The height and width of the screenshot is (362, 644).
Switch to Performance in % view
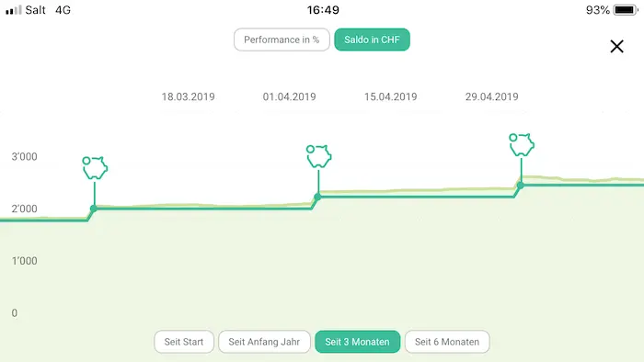[282, 40]
